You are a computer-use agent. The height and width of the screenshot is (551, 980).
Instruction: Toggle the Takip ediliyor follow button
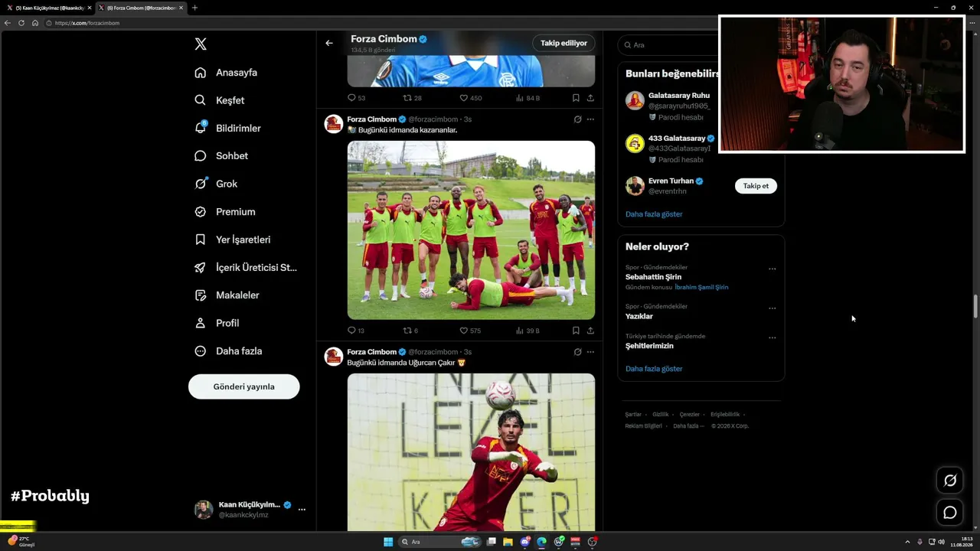563,43
